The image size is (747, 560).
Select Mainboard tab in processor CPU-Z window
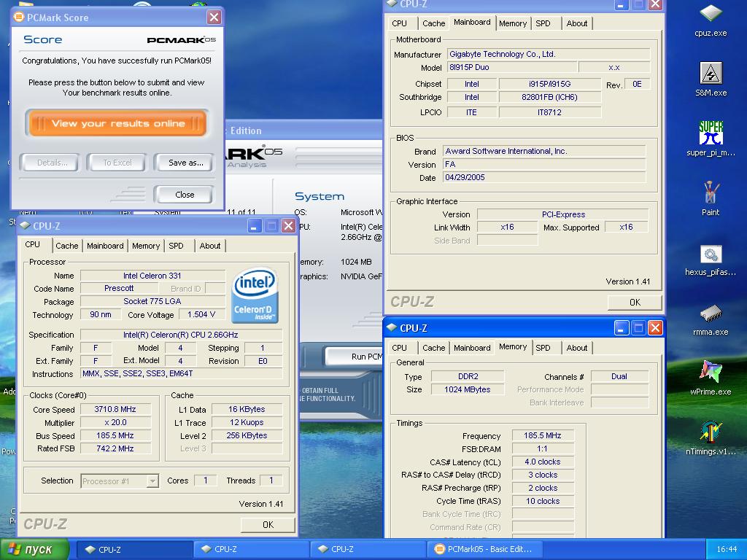(x=105, y=246)
